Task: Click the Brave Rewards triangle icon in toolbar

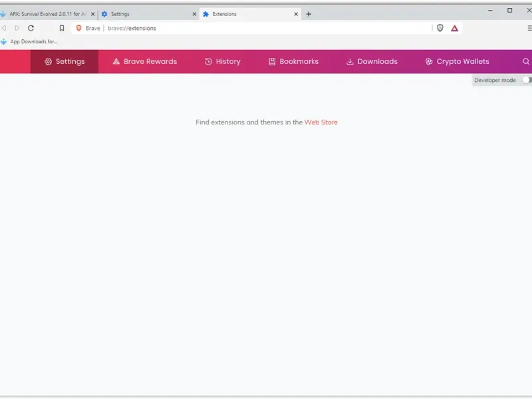Action: (x=455, y=28)
